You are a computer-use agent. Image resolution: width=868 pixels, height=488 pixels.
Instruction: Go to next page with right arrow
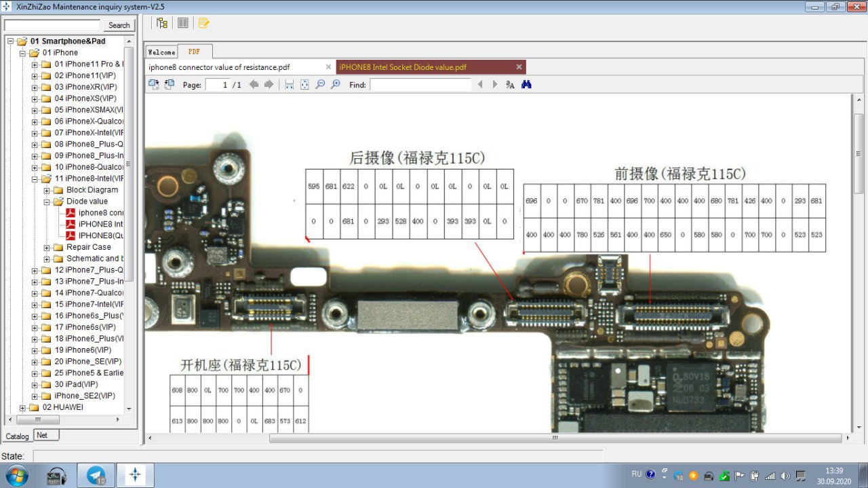pos(269,84)
